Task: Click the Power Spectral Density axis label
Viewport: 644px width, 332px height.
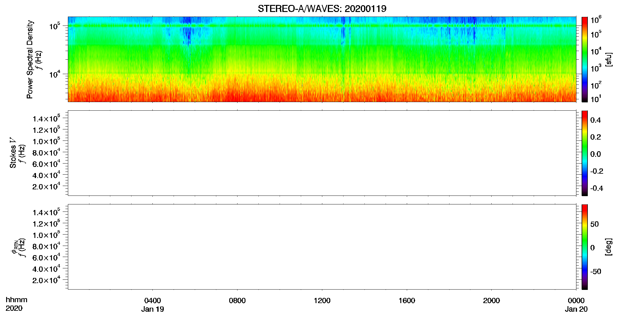Action: click(30, 59)
